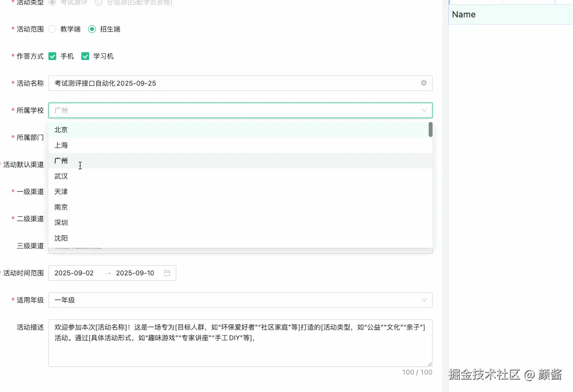Click the Name column header
This screenshot has width=573, height=392.
pyautogui.click(x=464, y=15)
